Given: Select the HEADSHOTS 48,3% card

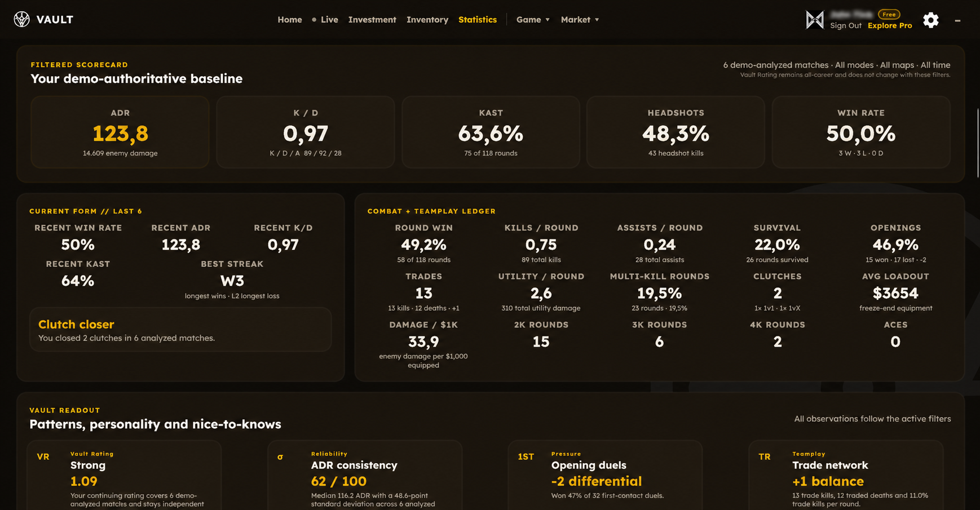Looking at the screenshot, I should pos(676,132).
